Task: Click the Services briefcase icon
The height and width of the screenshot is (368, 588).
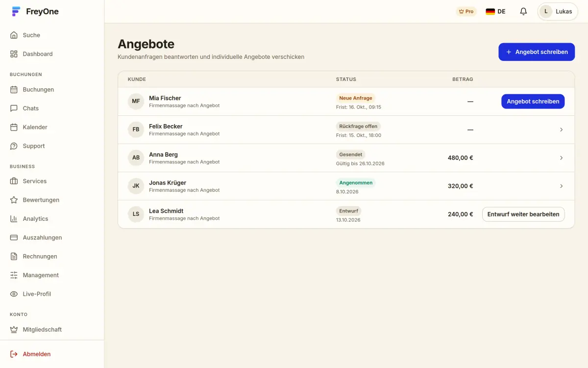Action: pyautogui.click(x=14, y=181)
